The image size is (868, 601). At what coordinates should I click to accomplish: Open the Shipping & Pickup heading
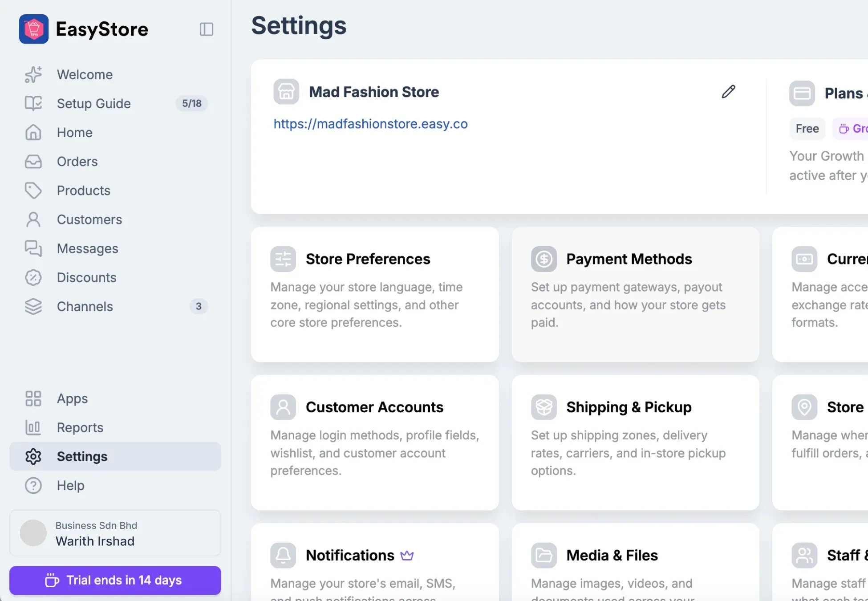tap(629, 407)
